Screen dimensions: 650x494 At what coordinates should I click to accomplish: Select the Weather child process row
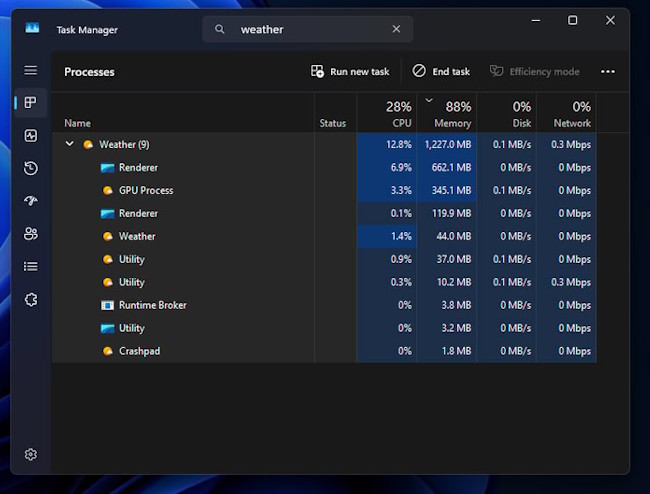tap(324, 237)
